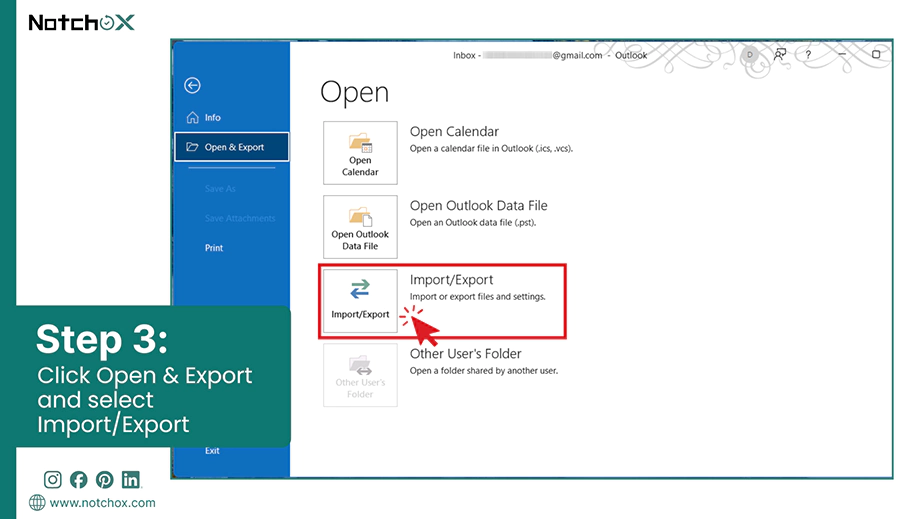The height and width of the screenshot is (519, 922).
Task: Maximize the Outlook window
Action: coord(876,54)
